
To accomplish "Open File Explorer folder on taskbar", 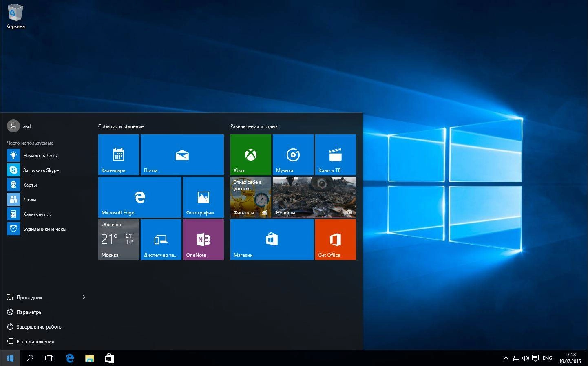I will (89, 358).
